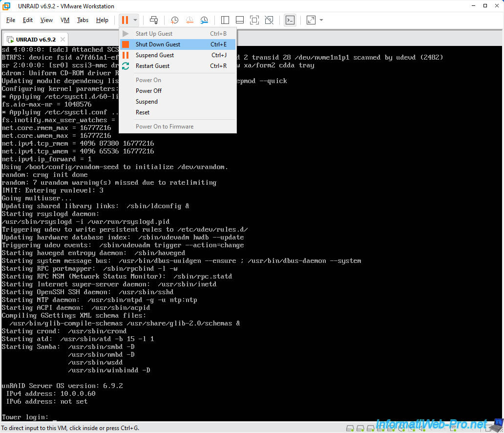The width and height of the screenshot is (504, 433).
Task: Open the snapshot manager
Action: 204,20
